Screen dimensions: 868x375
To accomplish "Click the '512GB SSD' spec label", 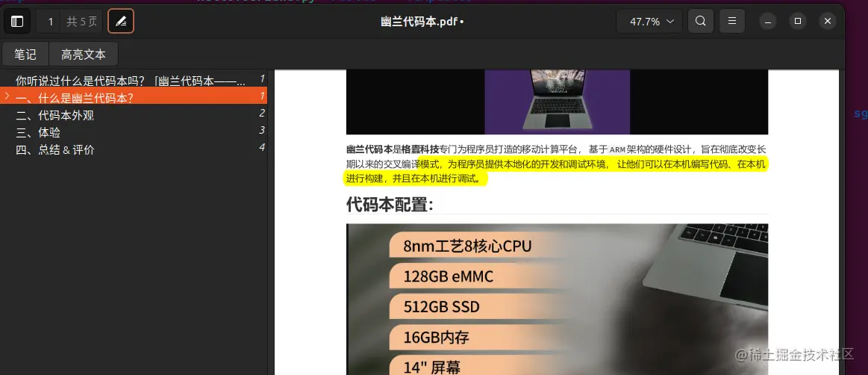I will click(x=441, y=306).
